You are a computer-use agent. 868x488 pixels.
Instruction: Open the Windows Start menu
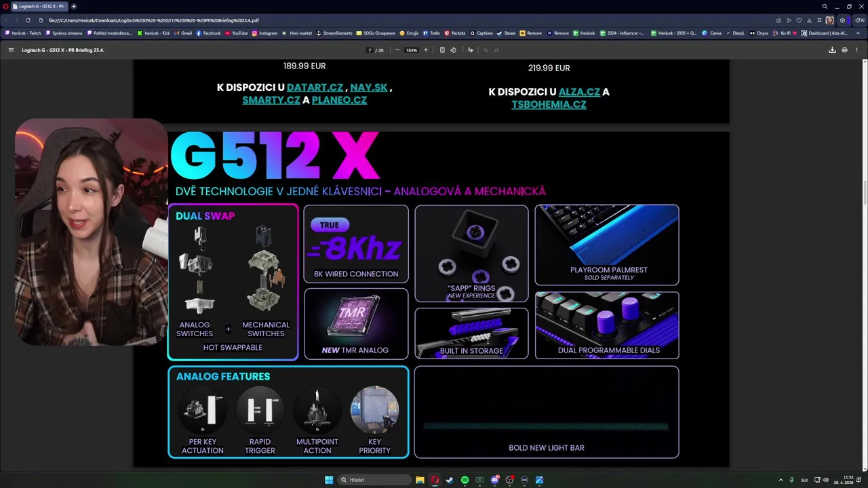coord(329,480)
